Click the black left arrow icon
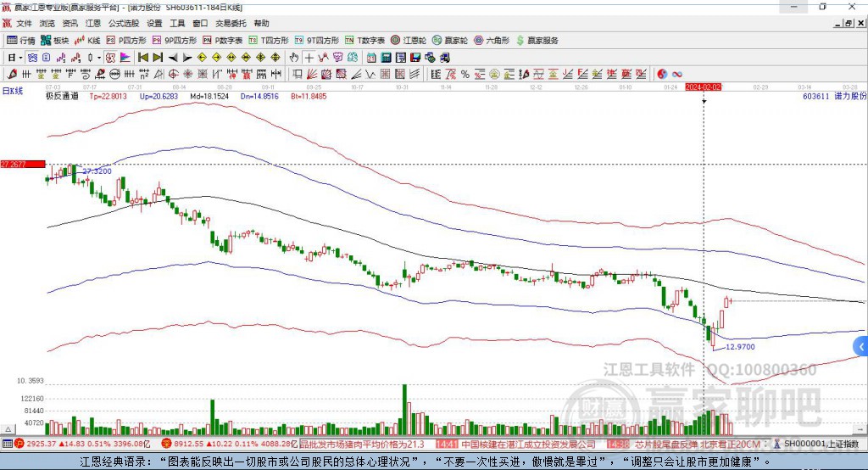This screenshot has height=470, width=868. point(173,58)
